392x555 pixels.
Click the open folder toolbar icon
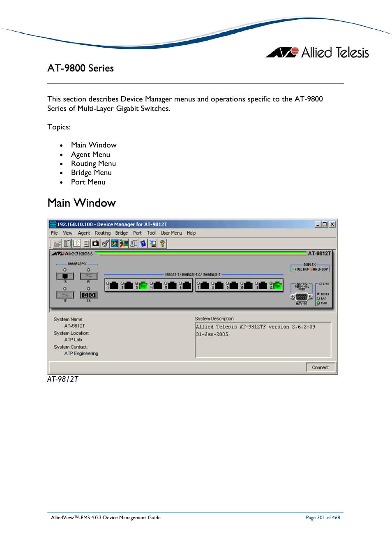[57, 244]
